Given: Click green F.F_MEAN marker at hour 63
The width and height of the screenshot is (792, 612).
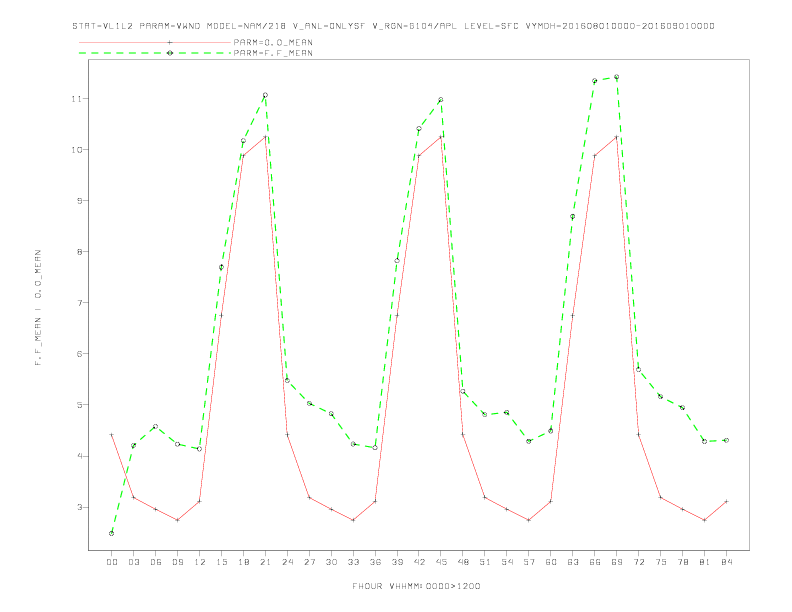Looking at the screenshot, I should (x=572, y=217).
